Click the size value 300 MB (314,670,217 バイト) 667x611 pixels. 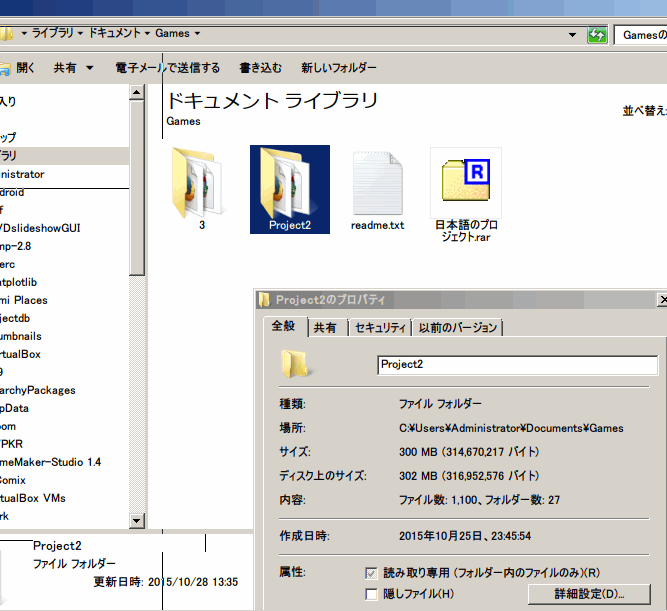(x=469, y=452)
